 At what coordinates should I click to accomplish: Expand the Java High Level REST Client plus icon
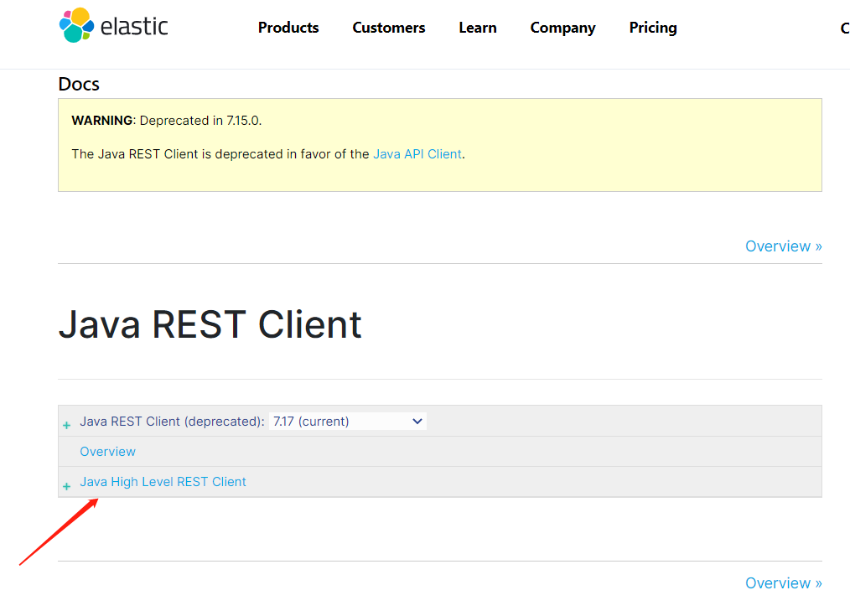pyautogui.click(x=67, y=487)
